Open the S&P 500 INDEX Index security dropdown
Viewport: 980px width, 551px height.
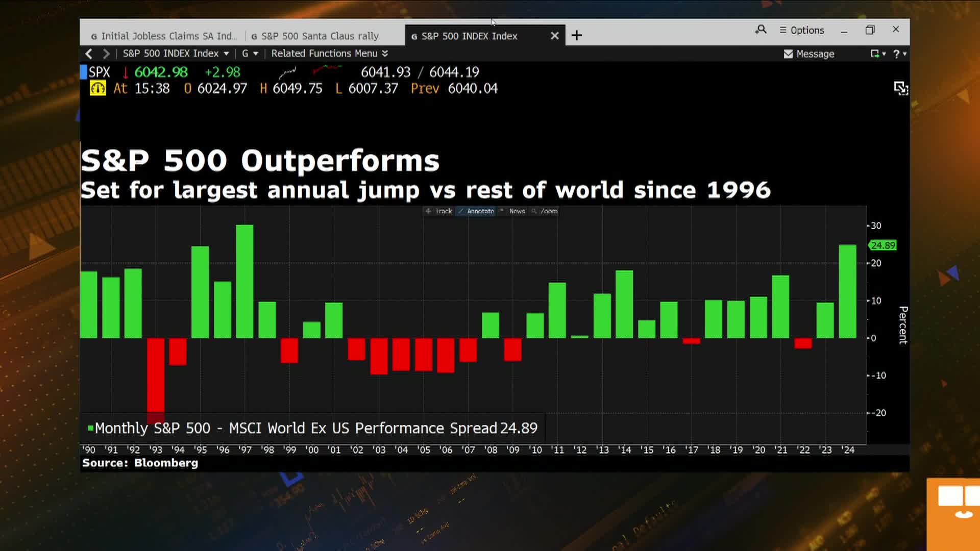click(x=227, y=53)
